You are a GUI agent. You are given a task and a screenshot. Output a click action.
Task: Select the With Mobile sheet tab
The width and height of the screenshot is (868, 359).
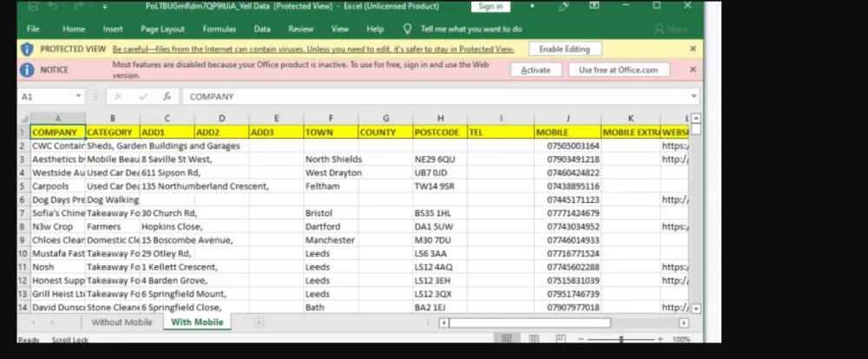(x=197, y=322)
